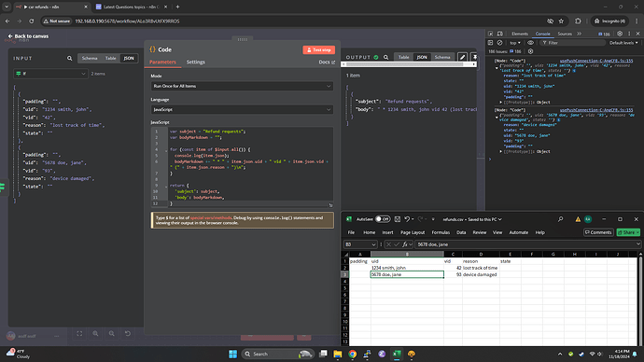Click the OUTPUT panel horizontal scrollbar
Image resolution: width=644 pixels, height=362 pixels.
[x=409, y=64]
